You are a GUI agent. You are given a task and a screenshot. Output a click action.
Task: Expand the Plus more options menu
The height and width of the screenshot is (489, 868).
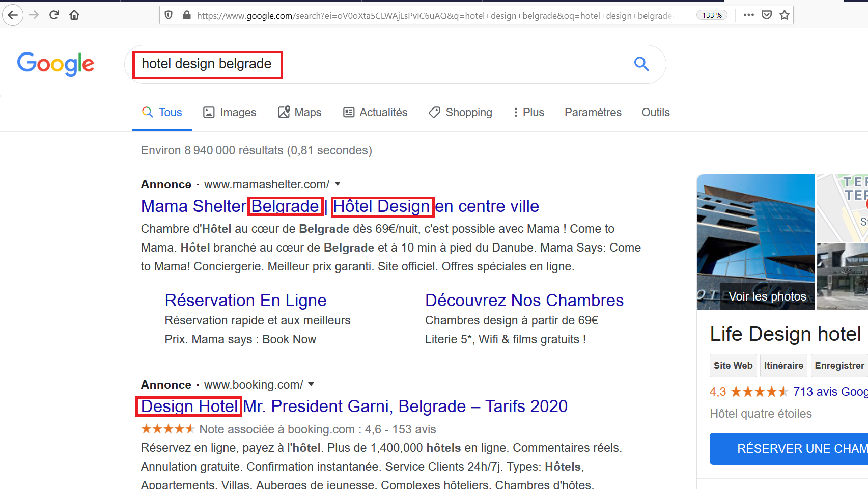click(x=528, y=113)
